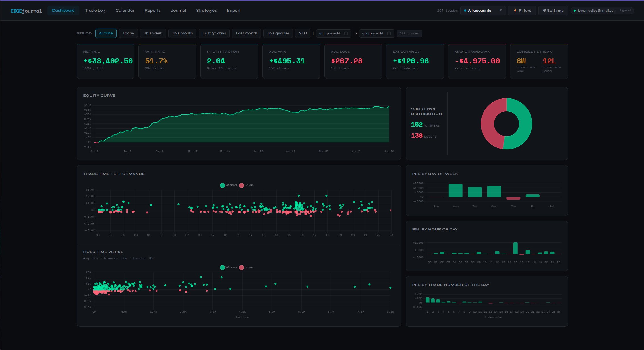Click the Avg Win +$495.31 value
Image resolution: width=644 pixels, height=350 pixels.
click(x=287, y=61)
